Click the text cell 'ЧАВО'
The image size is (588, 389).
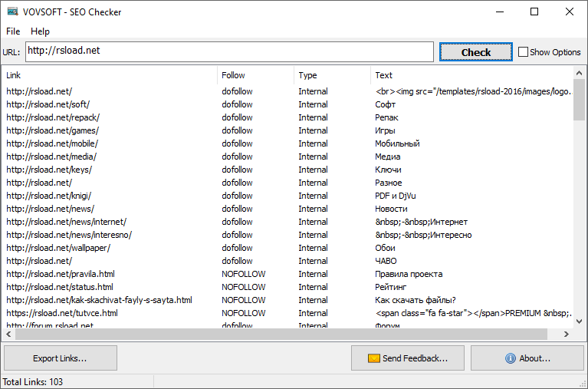coord(386,261)
